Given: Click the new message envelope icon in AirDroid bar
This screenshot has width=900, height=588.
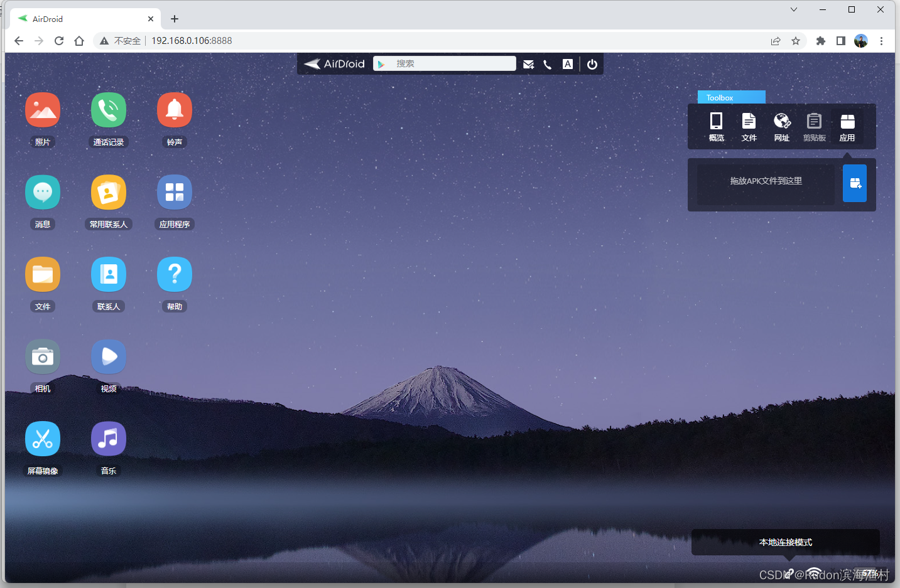Looking at the screenshot, I should point(529,64).
